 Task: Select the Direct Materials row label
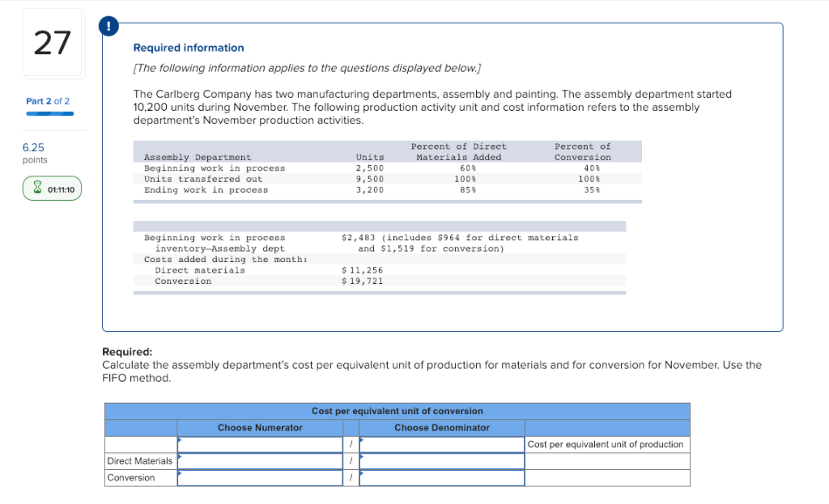[139, 461]
